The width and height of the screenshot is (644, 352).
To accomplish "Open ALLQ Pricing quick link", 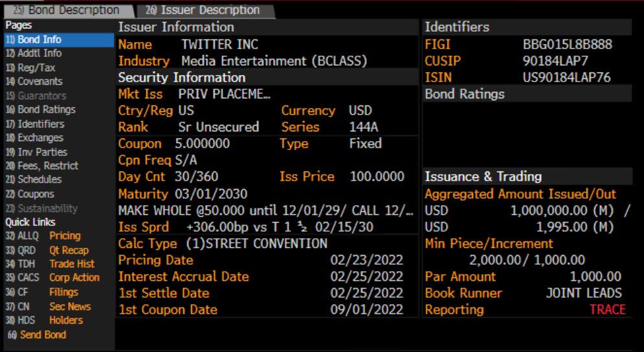I will coord(43,236).
